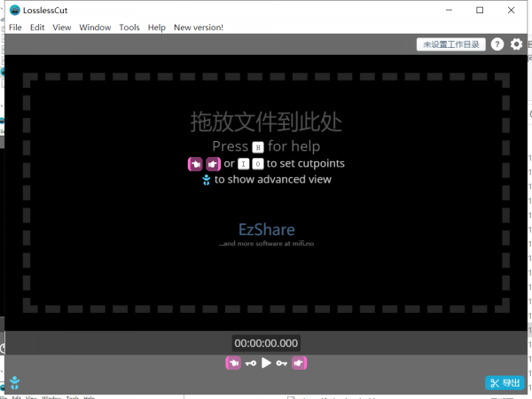Viewport: 532px width, 399px height.
Task: Open help via question mark icon
Action: click(497, 44)
